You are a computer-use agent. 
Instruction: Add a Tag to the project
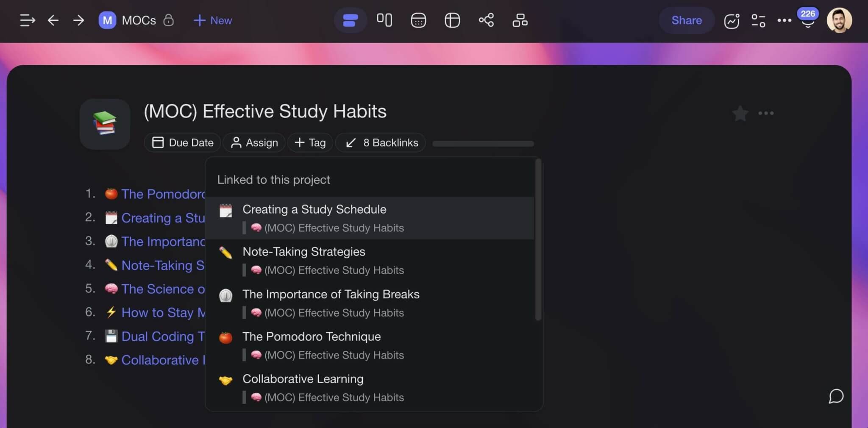(310, 142)
